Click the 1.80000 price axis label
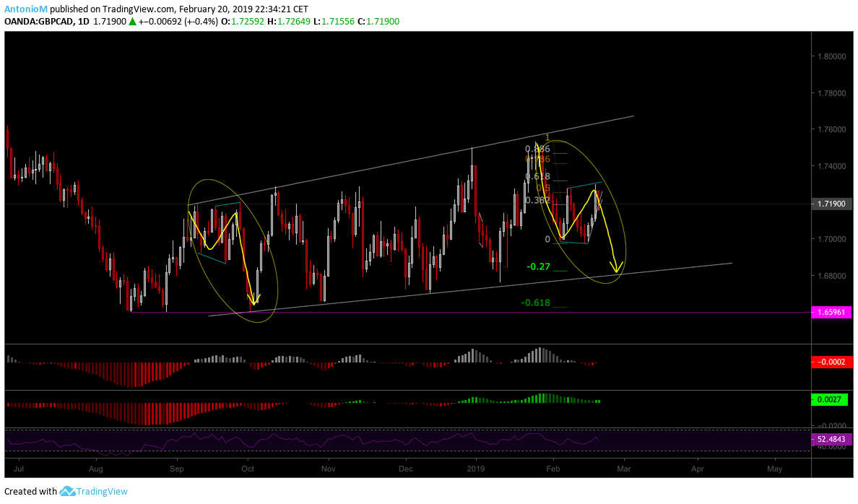 tap(831, 56)
